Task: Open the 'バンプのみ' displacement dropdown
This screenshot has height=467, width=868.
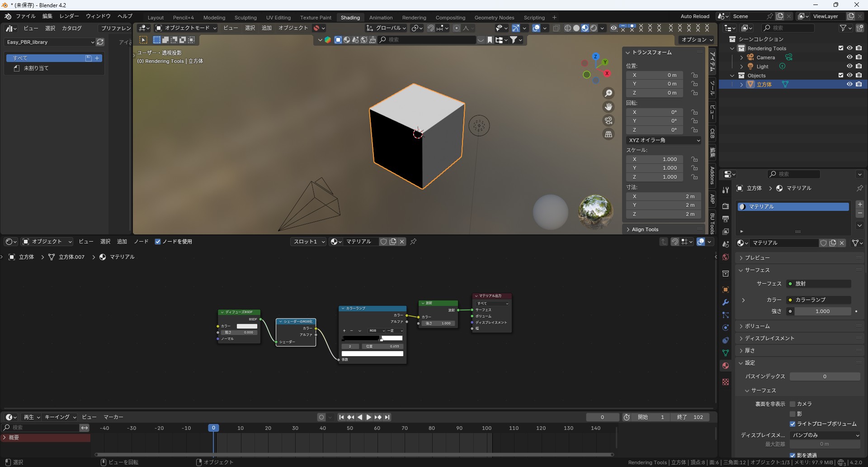Action: [x=825, y=435]
